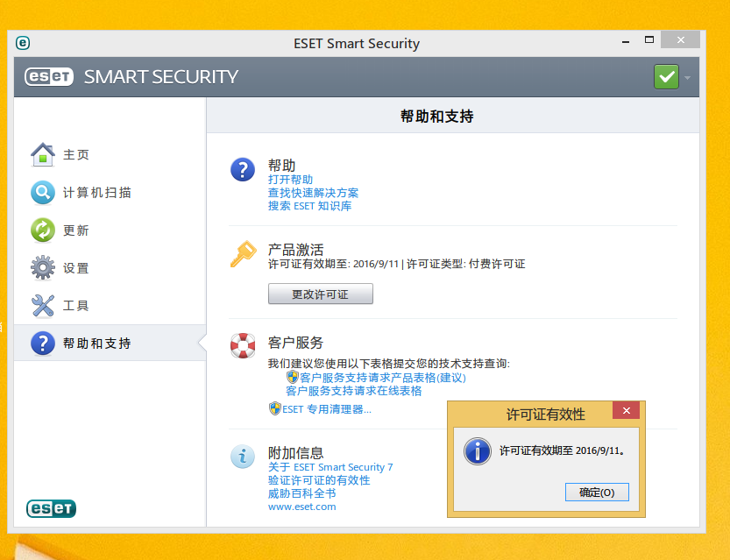Click the 帮助和支持 page heading
730x560 pixels.
436,116
